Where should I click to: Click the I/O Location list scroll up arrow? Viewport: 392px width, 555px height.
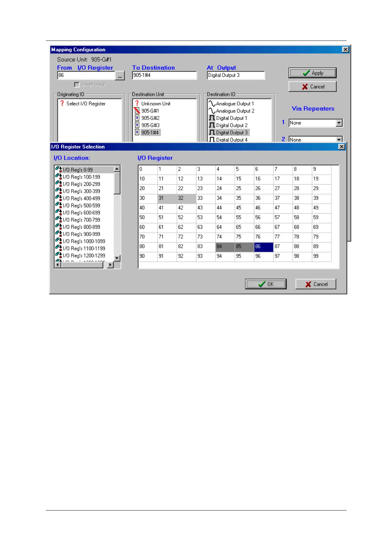[x=117, y=169]
